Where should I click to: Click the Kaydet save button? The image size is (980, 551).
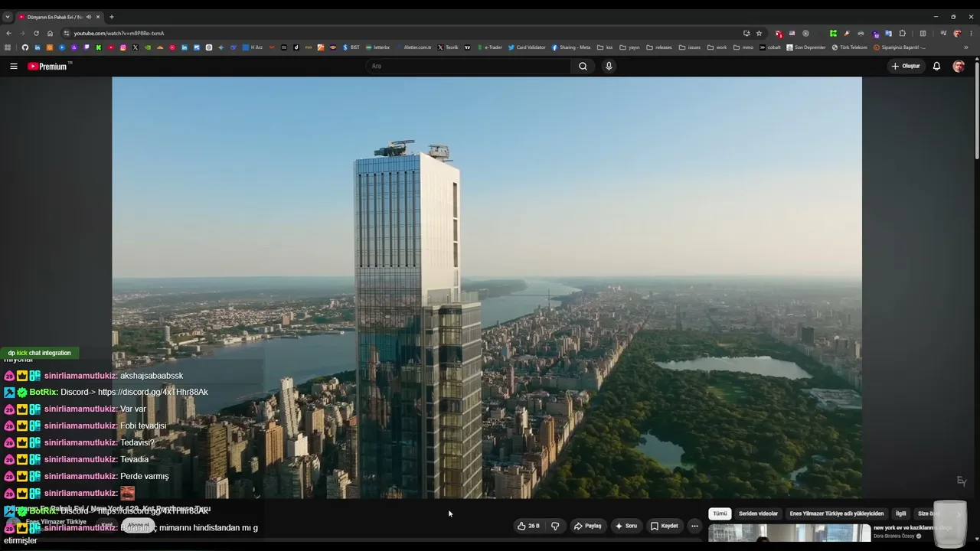(x=665, y=526)
